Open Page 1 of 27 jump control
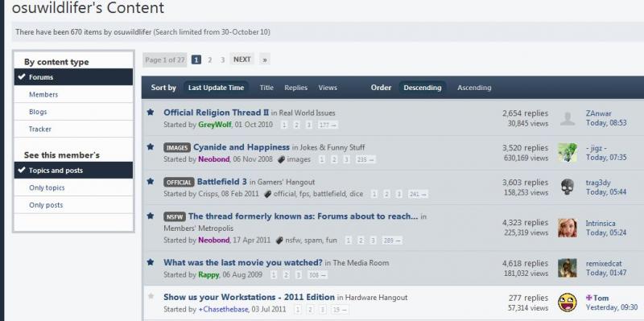644x321 pixels. [x=165, y=60]
